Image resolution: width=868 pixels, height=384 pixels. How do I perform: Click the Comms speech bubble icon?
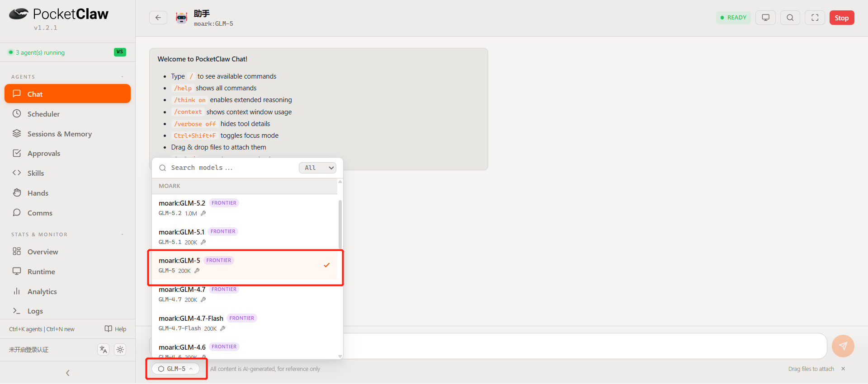click(17, 212)
